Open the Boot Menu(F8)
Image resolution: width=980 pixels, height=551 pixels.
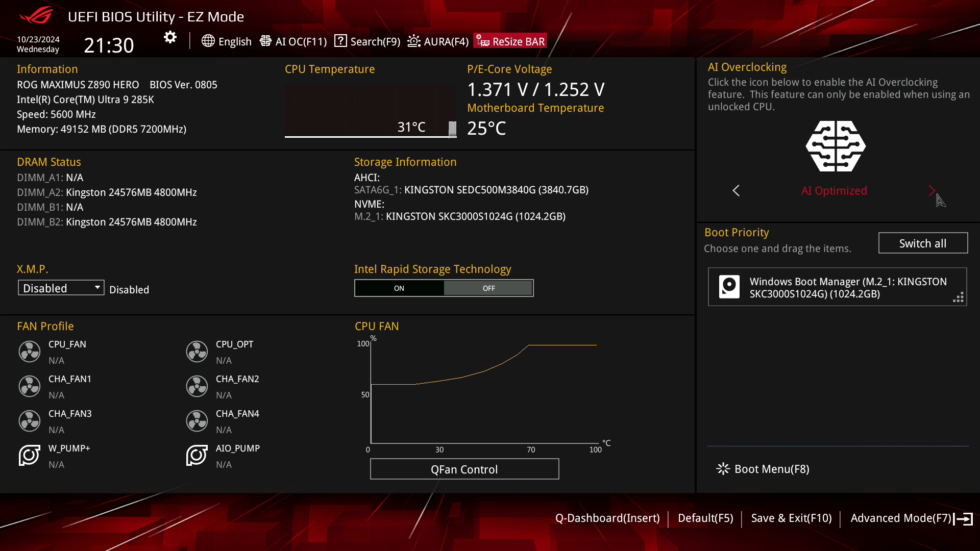click(x=763, y=469)
